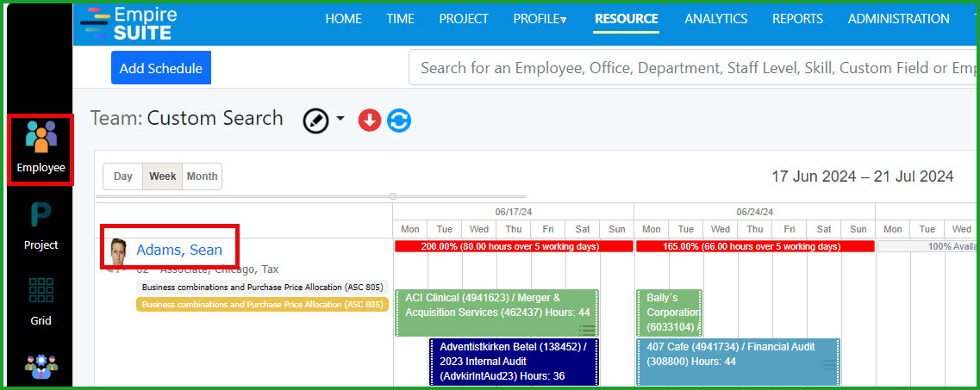Screen dimensions: 980x390
Task: Go to PROJECT menu
Action: point(463,19)
